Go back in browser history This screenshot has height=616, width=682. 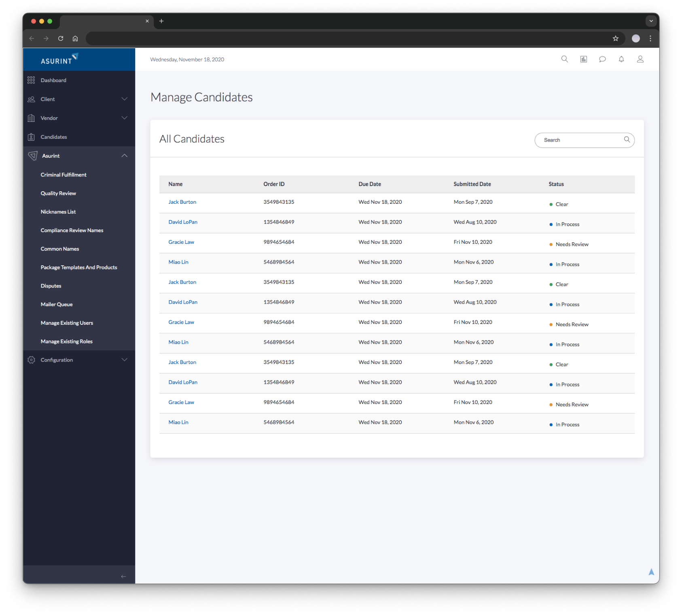click(32, 38)
